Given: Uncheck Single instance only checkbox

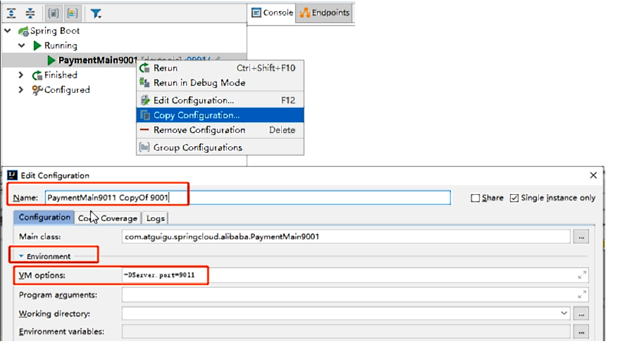Looking at the screenshot, I should 514,198.
